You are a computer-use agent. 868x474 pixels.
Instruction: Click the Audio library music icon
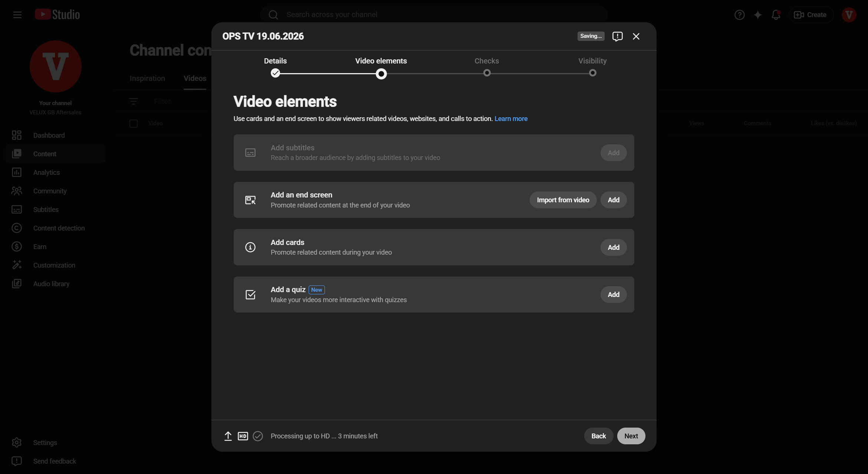pos(17,284)
